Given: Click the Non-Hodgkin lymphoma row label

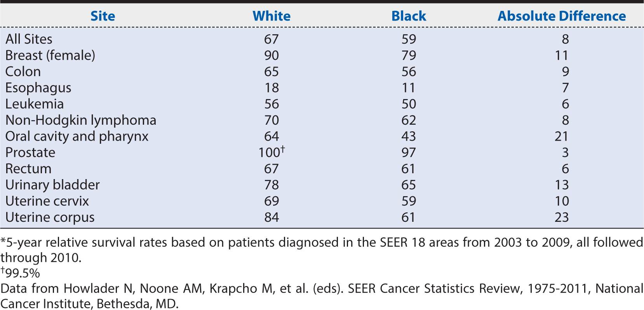Looking at the screenshot, I should 81,120.
